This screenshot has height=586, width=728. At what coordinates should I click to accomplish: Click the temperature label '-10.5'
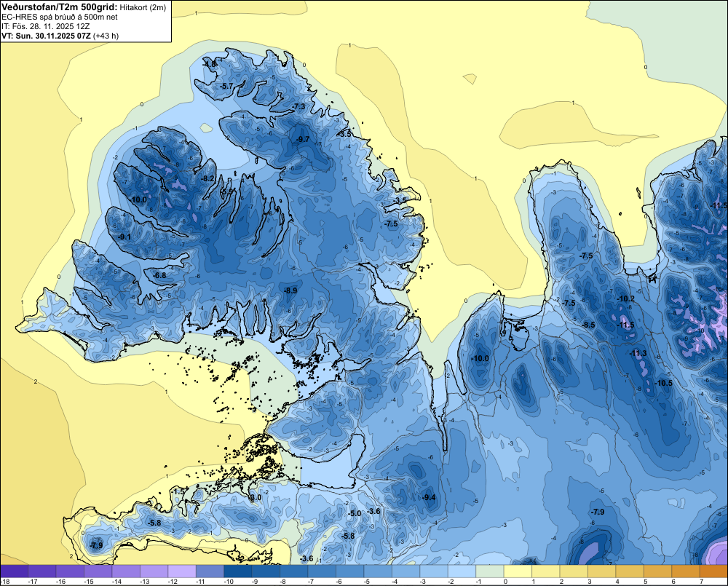point(663,383)
